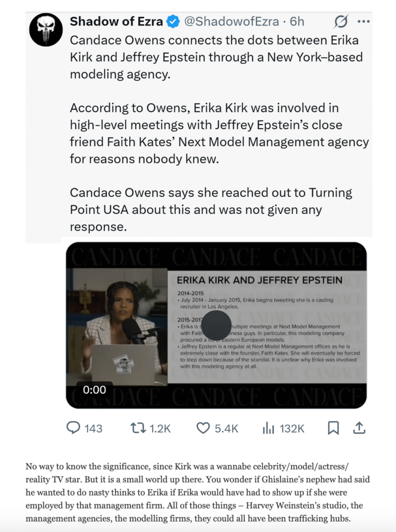The width and height of the screenshot is (396, 532).
Task: Open the three-dot more options menu
Action: point(364,22)
